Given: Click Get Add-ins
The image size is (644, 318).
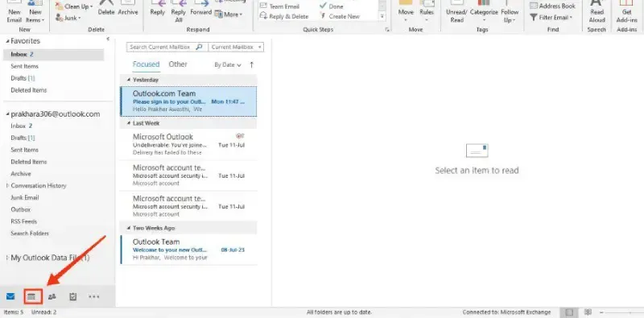Looking at the screenshot, I should point(627,12).
